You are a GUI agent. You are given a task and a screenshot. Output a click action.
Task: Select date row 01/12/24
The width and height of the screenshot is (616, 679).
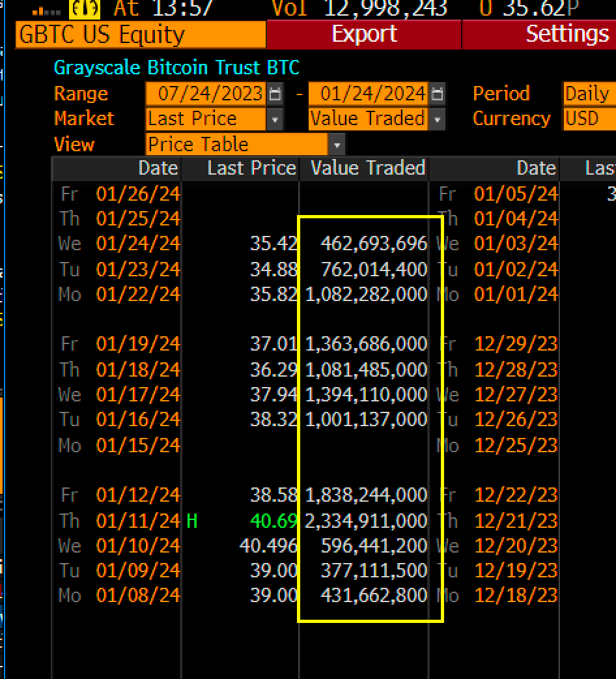pyautogui.click(x=138, y=495)
